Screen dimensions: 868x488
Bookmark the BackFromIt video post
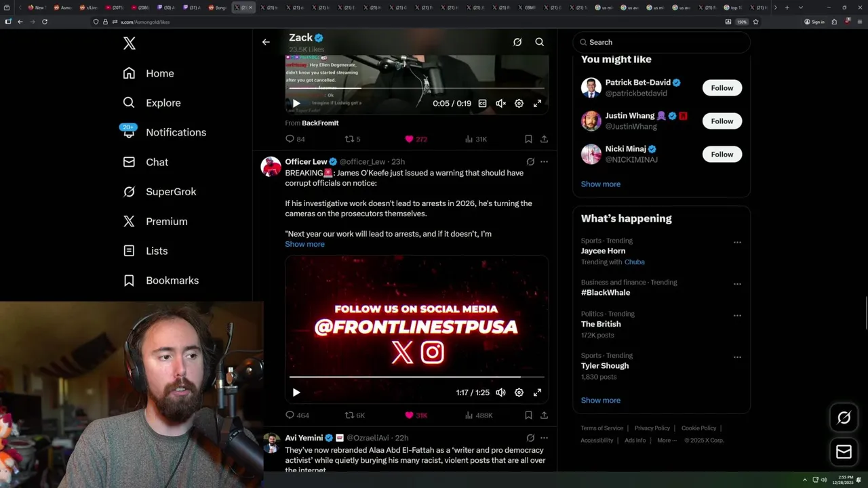pos(528,139)
